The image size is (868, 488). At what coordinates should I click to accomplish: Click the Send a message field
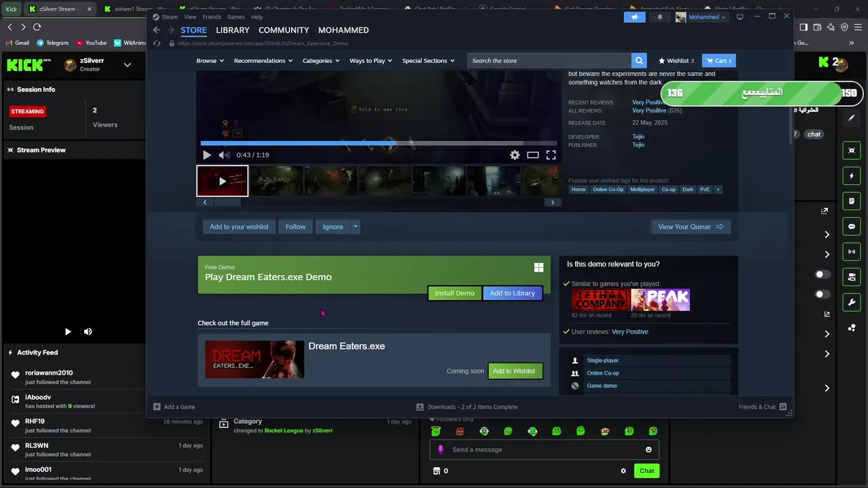pyautogui.click(x=544, y=449)
